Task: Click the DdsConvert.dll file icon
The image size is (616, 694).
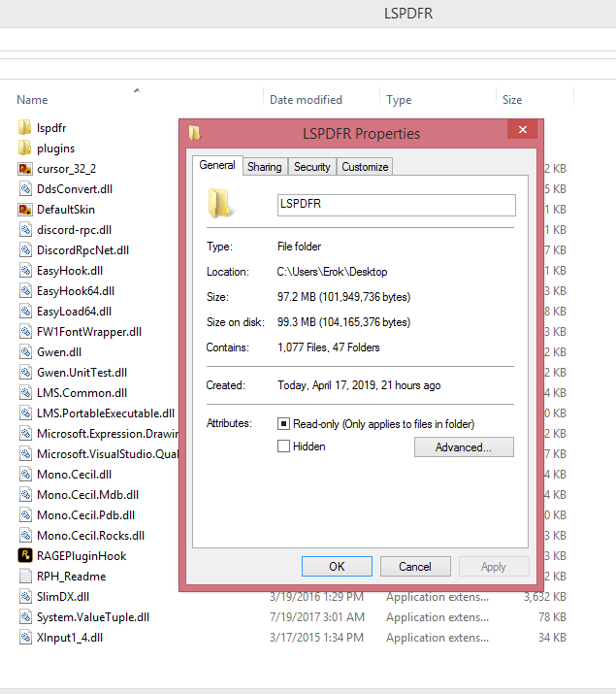Action: tap(25, 189)
